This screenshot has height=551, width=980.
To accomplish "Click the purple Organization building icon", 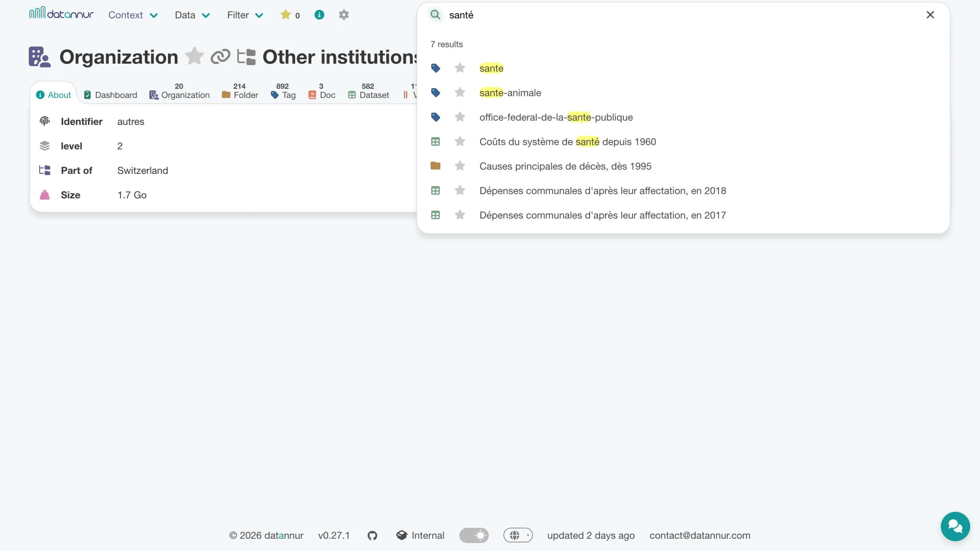I will (x=40, y=57).
